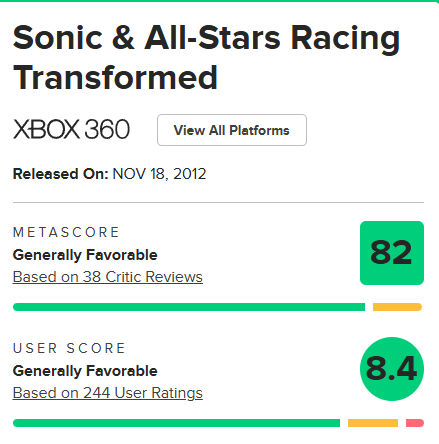
Task: Select the Sonic & All-Stars Racing Transformed title
Action: (206, 57)
